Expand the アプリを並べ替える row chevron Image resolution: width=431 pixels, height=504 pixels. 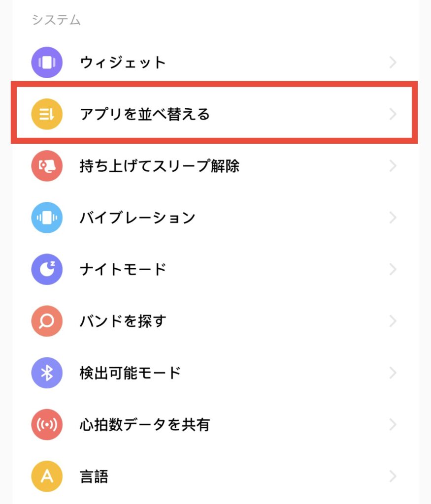[x=393, y=114]
